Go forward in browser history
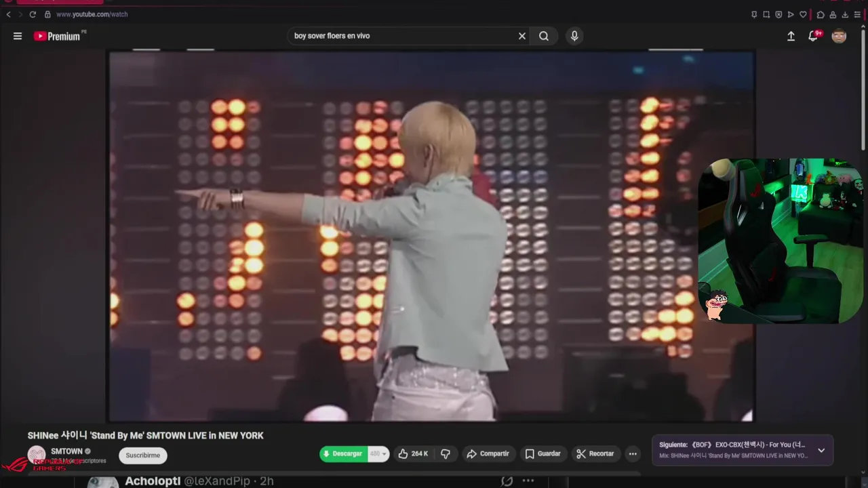Screen dimensions: 868x488 pos(20,14)
